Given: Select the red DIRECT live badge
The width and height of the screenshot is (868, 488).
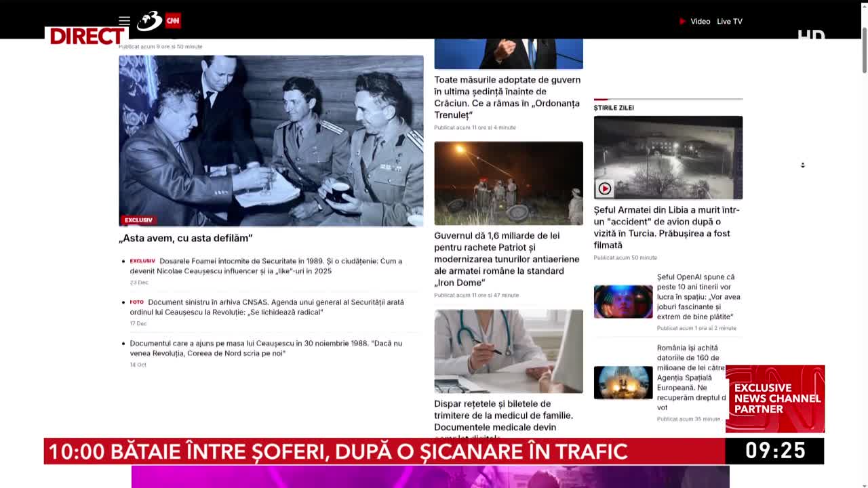Looking at the screenshot, I should [85, 37].
